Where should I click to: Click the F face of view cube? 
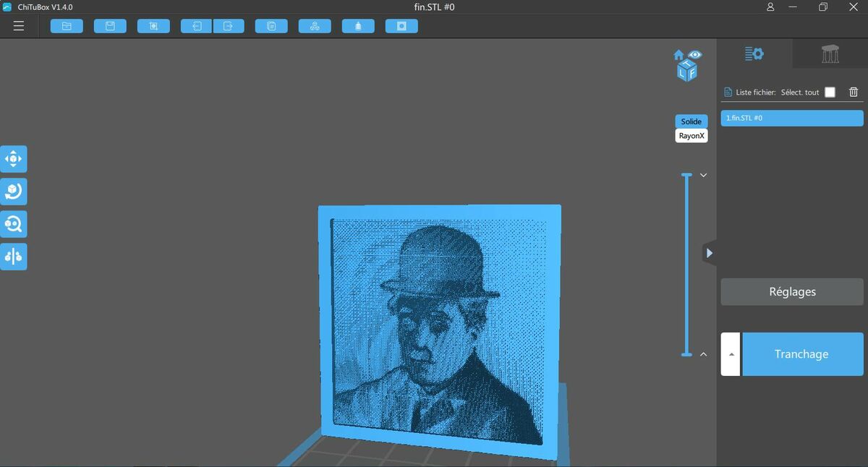[692, 72]
